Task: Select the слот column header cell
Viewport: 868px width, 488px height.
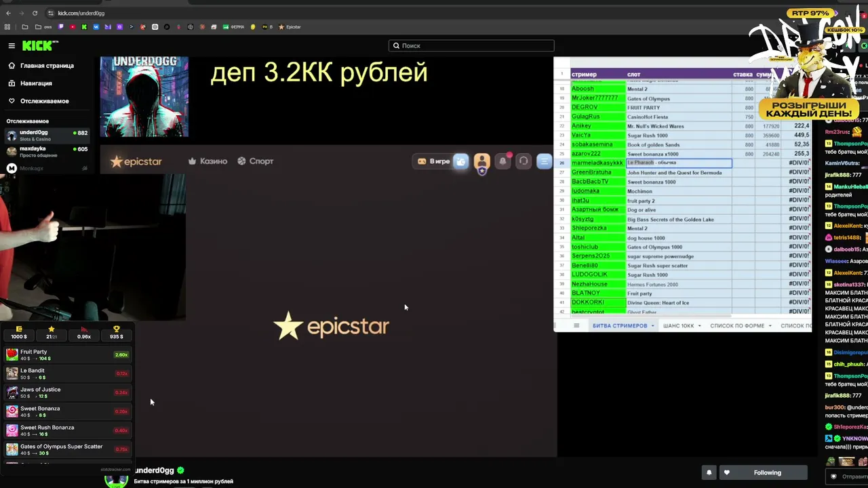Action: point(679,75)
